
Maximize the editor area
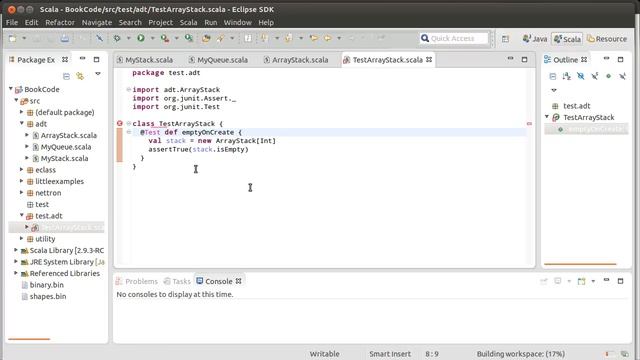pyautogui.click(x=524, y=60)
